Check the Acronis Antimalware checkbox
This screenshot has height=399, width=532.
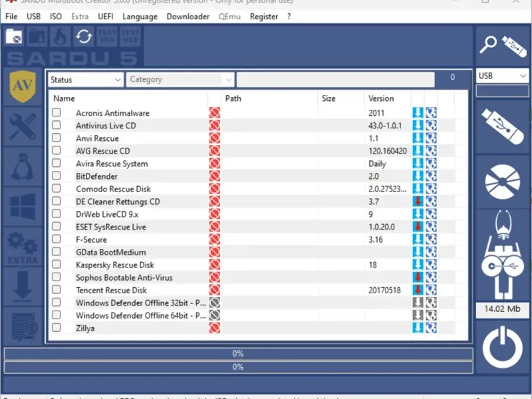point(57,112)
